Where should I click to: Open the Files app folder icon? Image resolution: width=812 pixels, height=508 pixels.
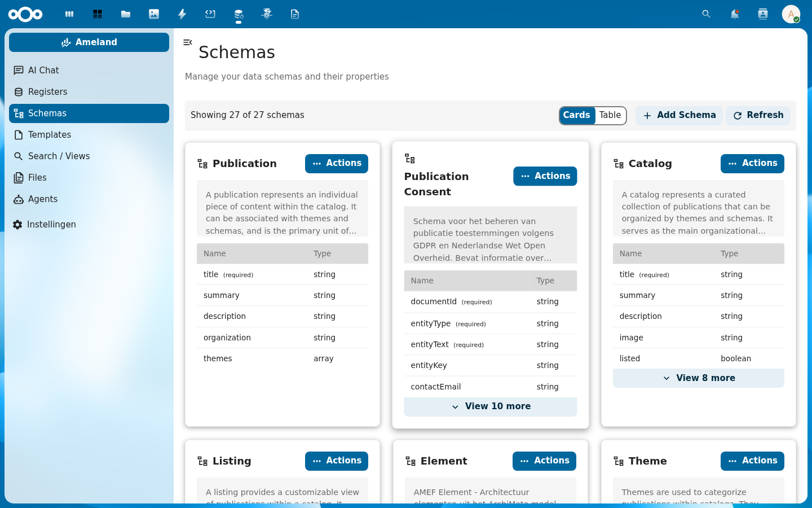tap(126, 14)
